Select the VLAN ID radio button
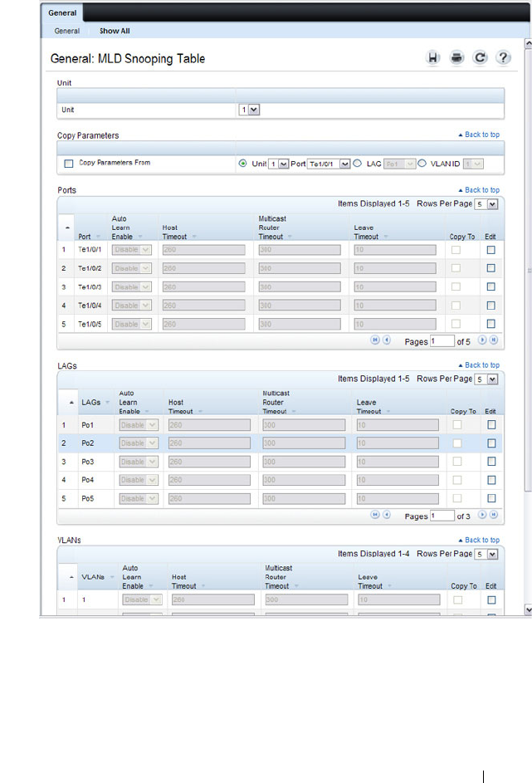 422,164
